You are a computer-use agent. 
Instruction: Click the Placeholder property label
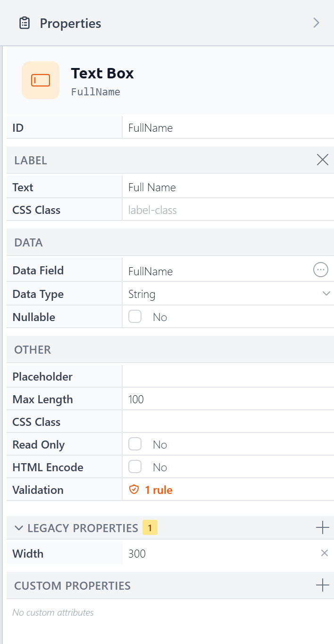click(x=42, y=377)
